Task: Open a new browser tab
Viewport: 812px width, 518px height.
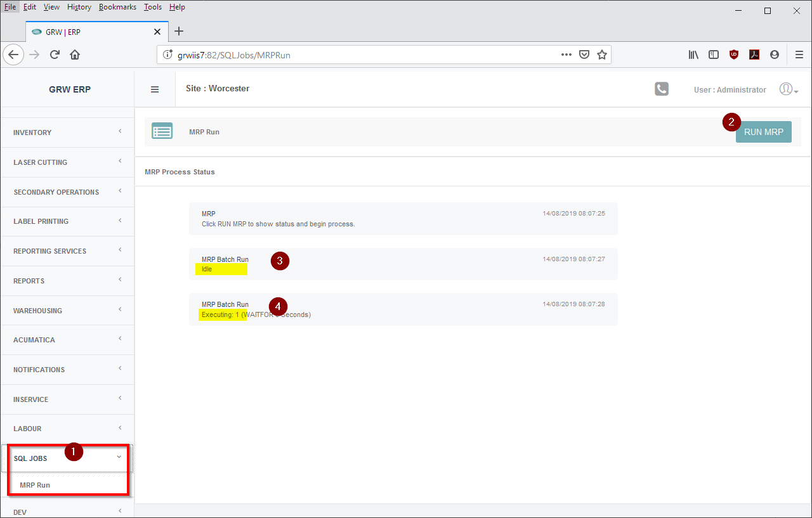Action: point(179,32)
